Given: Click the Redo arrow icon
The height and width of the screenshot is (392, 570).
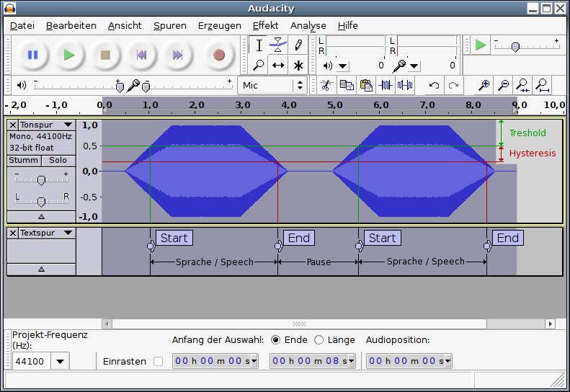Looking at the screenshot, I should click(453, 86).
